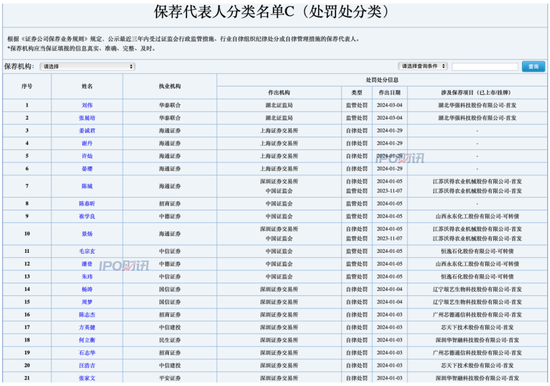550x386 pixels.
Task: Open name link 崔学良 in row 9
Action: point(87,216)
